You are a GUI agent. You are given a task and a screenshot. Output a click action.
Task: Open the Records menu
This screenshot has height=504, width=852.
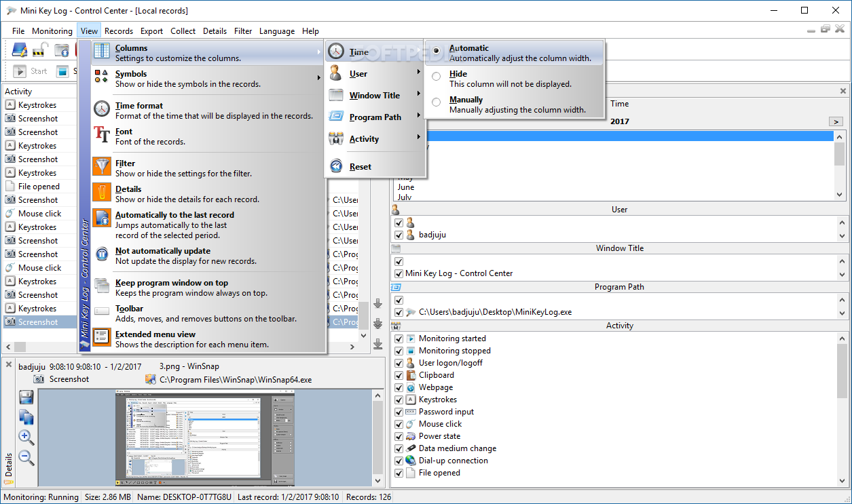pos(119,31)
